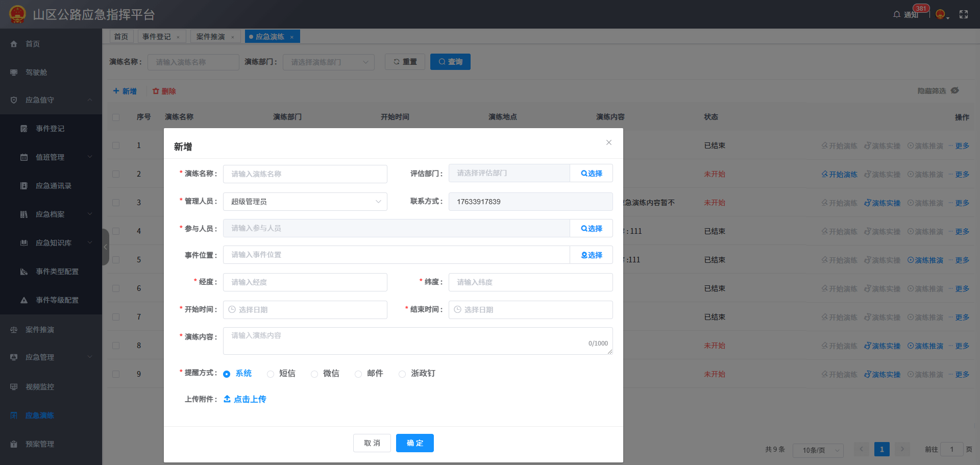Choose 浙政钉 reminder method

pos(402,374)
